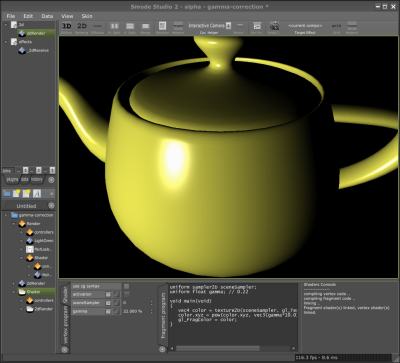Click the code editor scroll-right arrow
400x363 pixels.
pyautogui.click(x=293, y=348)
